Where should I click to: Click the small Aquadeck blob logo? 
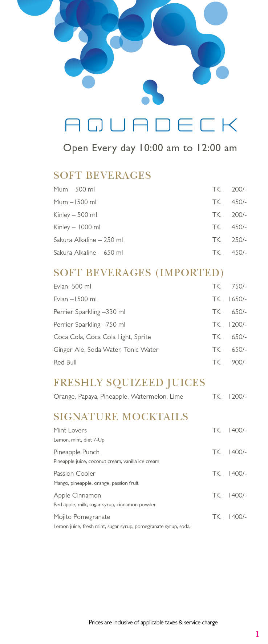153,92
